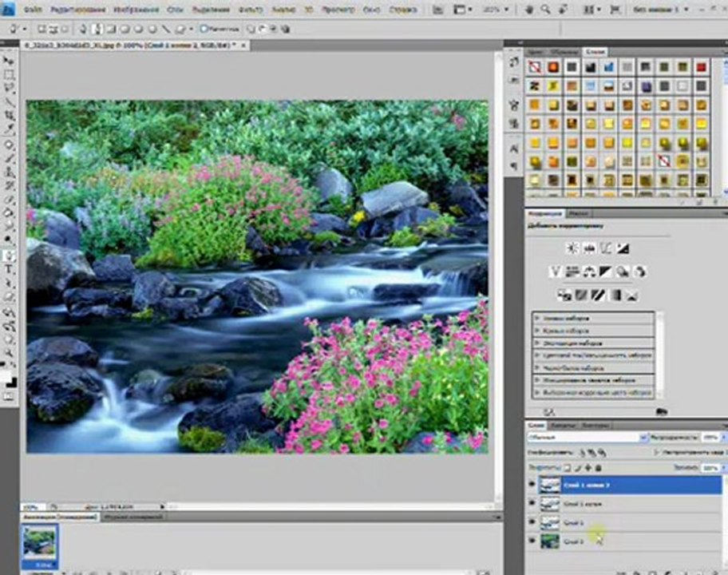Image resolution: width=728 pixels, height=575 pixels.
Task: Switch to the Paths tab
Action: 595,425
